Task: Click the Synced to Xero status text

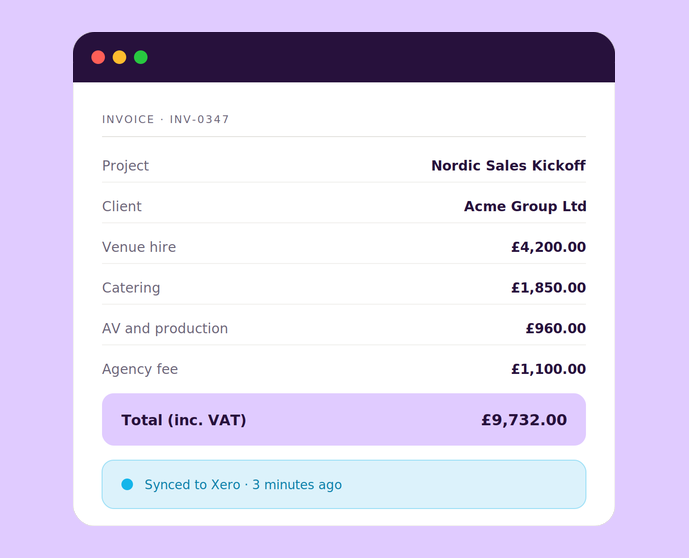Action: [243, 485]
